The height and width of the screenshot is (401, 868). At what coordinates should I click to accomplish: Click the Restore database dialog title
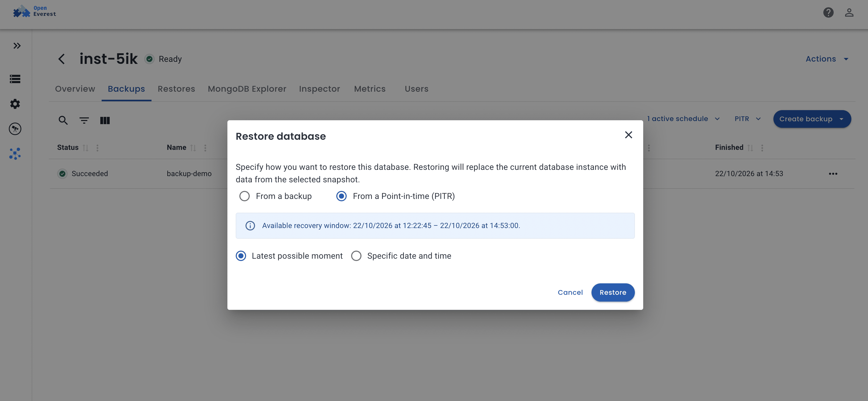(281, 136)
